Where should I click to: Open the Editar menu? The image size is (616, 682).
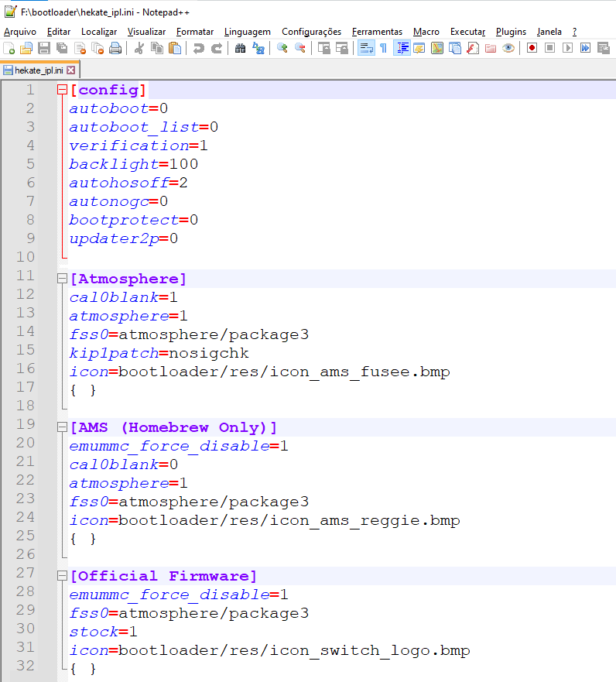pos(59,32)
